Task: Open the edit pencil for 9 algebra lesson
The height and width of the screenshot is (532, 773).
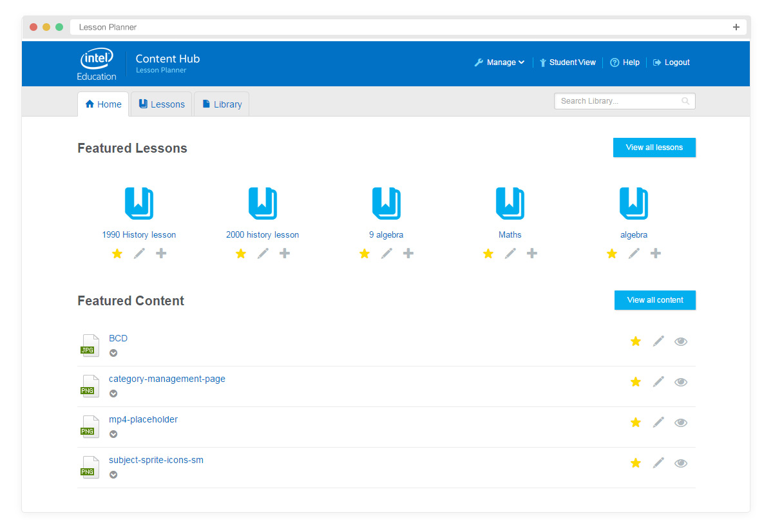Action: 386,253
